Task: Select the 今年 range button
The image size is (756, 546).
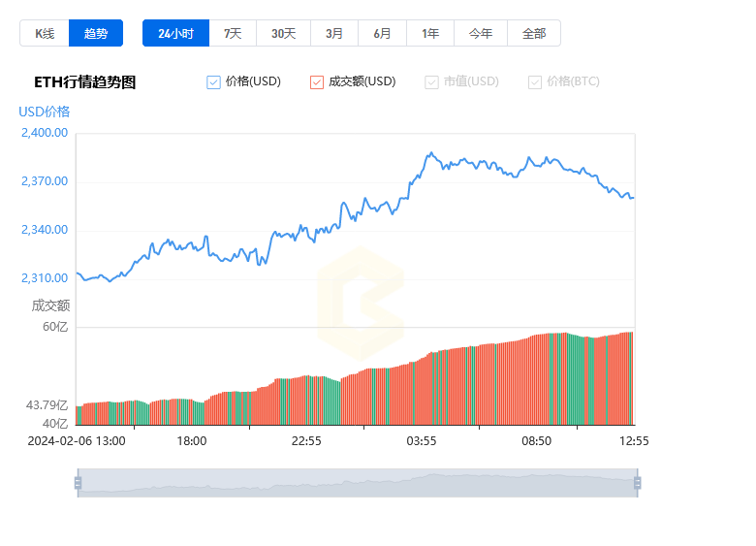Action: point(481,33)
